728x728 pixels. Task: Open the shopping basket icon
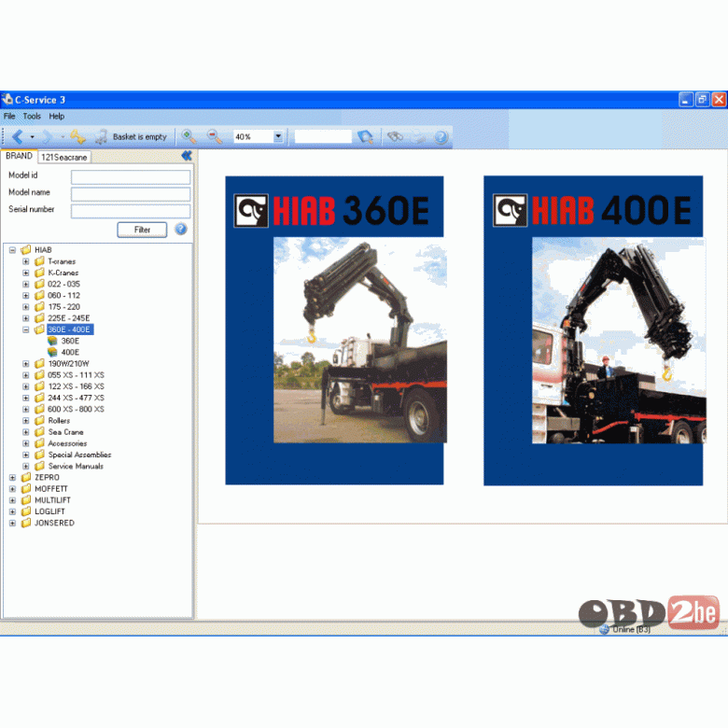pyautogui.click(x=101, y=136)
